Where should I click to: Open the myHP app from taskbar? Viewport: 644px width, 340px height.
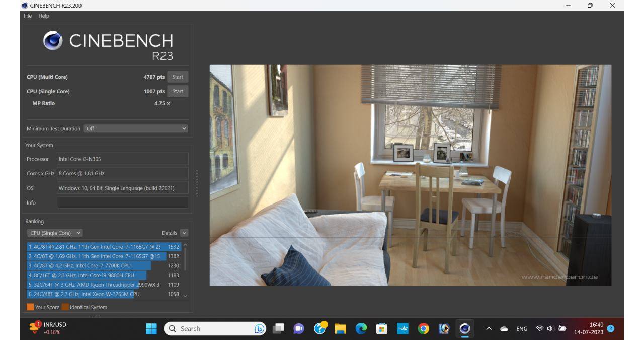click(x=403, y=329)
